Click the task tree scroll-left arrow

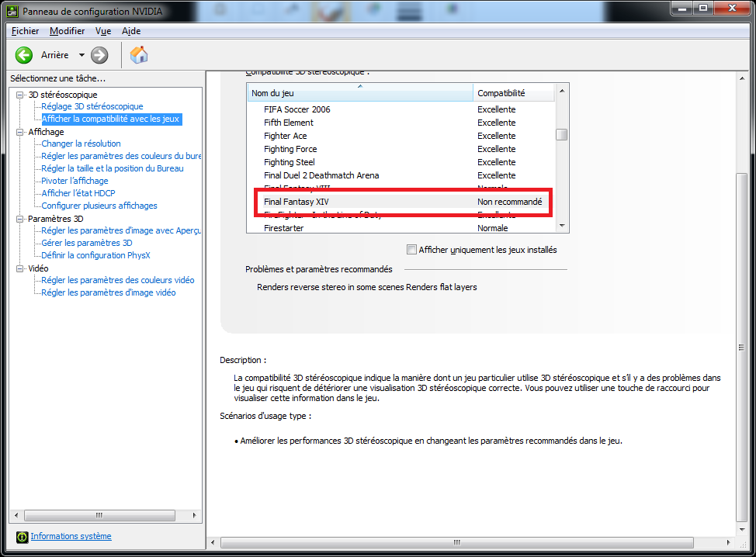[16, 516]
